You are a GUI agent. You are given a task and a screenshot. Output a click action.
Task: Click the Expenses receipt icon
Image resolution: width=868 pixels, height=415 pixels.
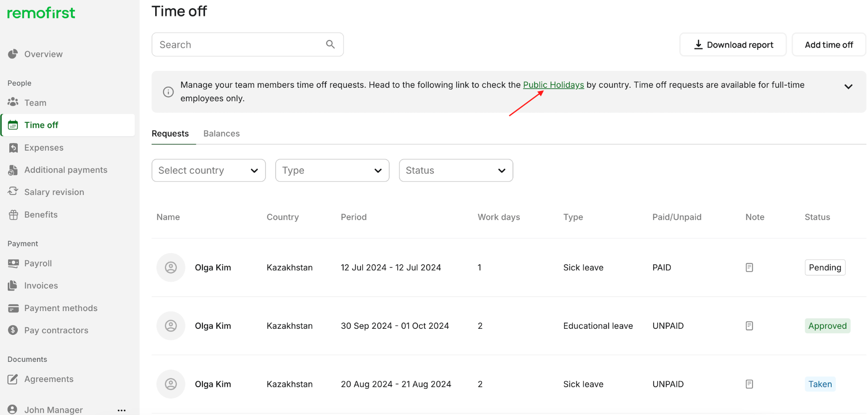pyautogui.click(x=13, y=147)
